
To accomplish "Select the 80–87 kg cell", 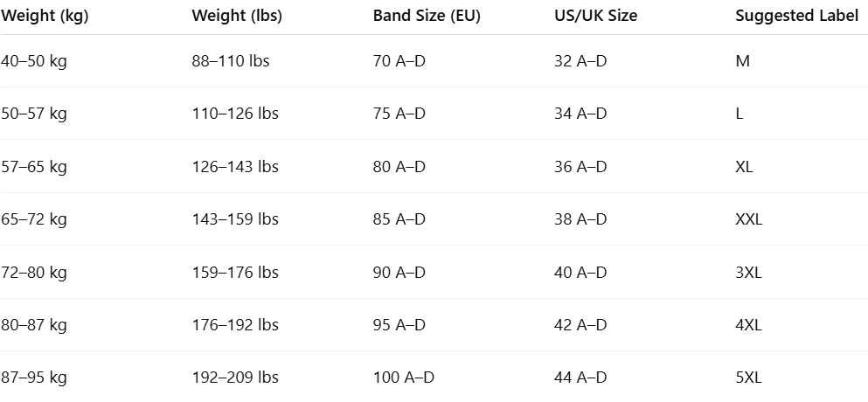I will click(34, 324).
